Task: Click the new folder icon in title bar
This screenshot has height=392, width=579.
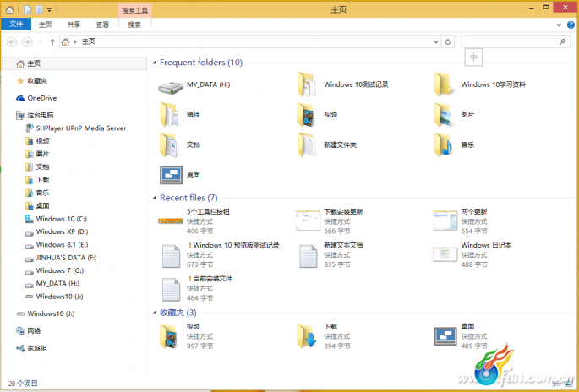Action: [x=39, y=10]
